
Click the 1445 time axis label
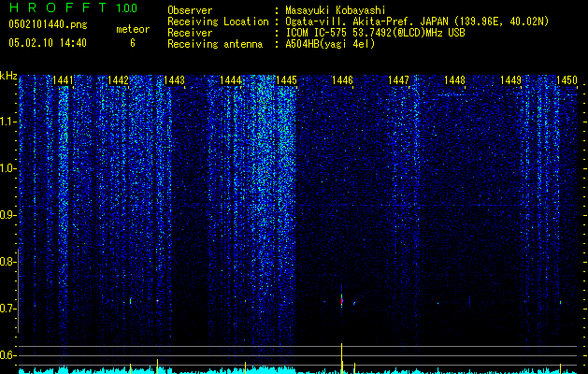(x=286, y=80)
